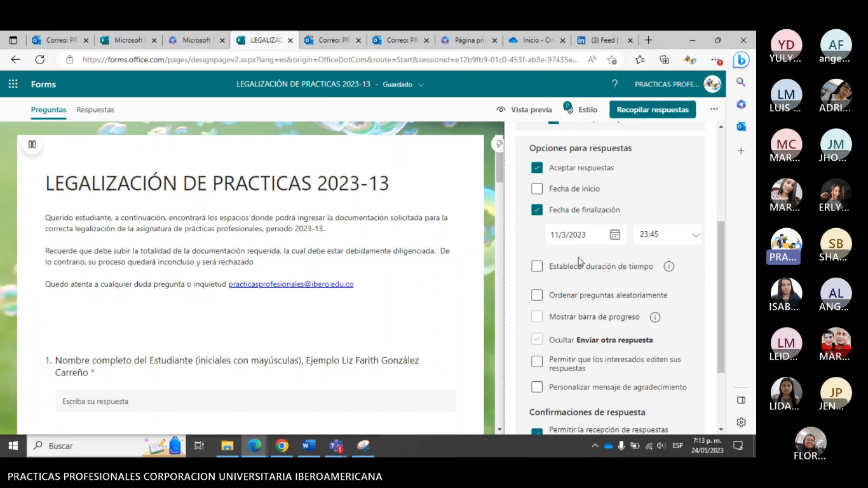This screenshot has height=488, width=868.
Task: Open the 23:45 end time dropdown
Action: [x=667, y=234]
